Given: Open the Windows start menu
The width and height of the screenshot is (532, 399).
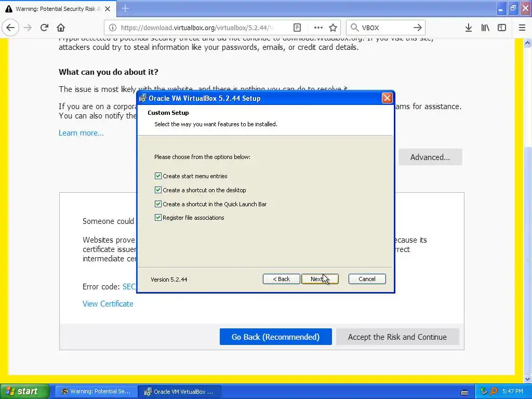Looking at the screenshot, I should coord(24,392).
